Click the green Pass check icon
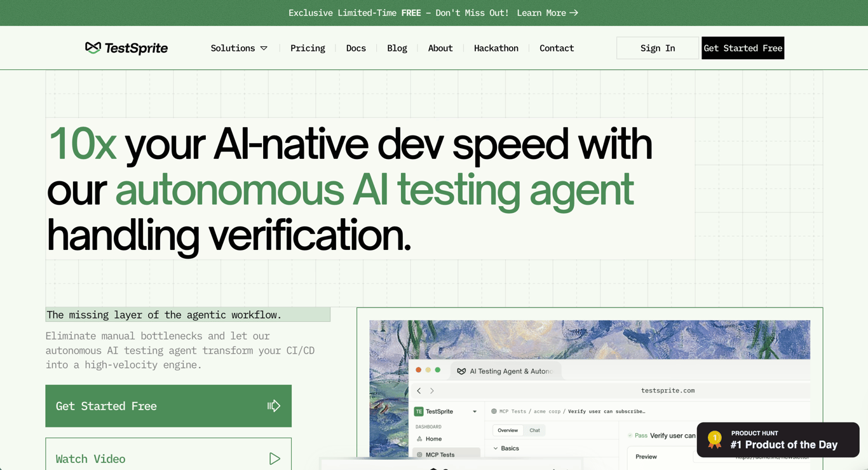The image size is (868, 470). pyautogui.click(x=630, y=436)
